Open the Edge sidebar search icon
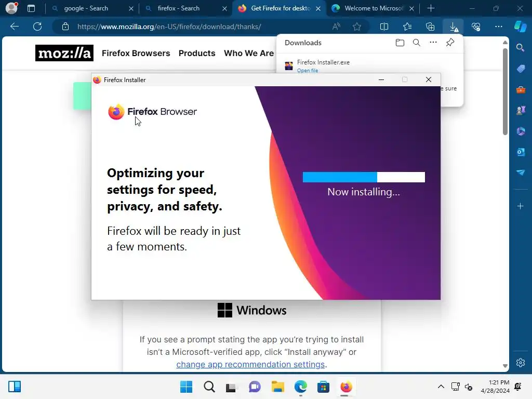532x399 pixels. pos(521,47)
